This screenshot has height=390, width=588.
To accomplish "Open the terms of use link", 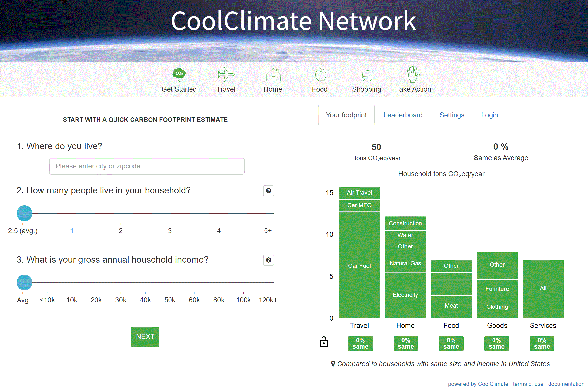I will 528,384.
